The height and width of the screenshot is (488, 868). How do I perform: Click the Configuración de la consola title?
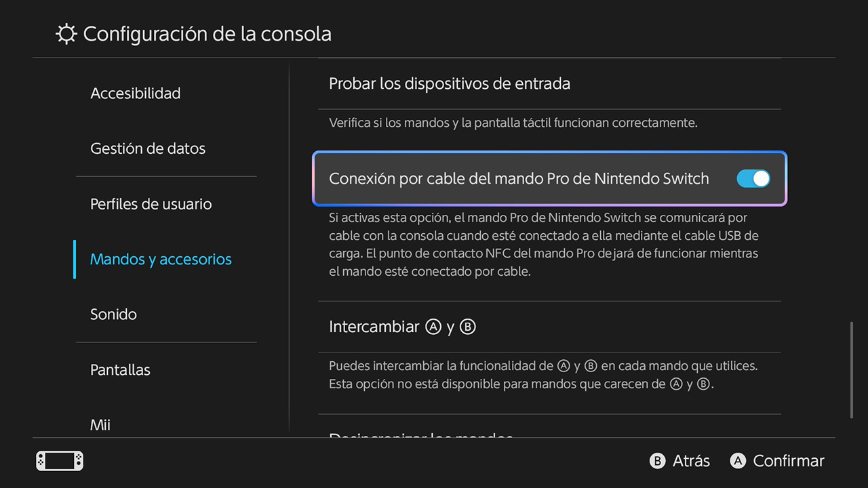click(x=207, y=34)
